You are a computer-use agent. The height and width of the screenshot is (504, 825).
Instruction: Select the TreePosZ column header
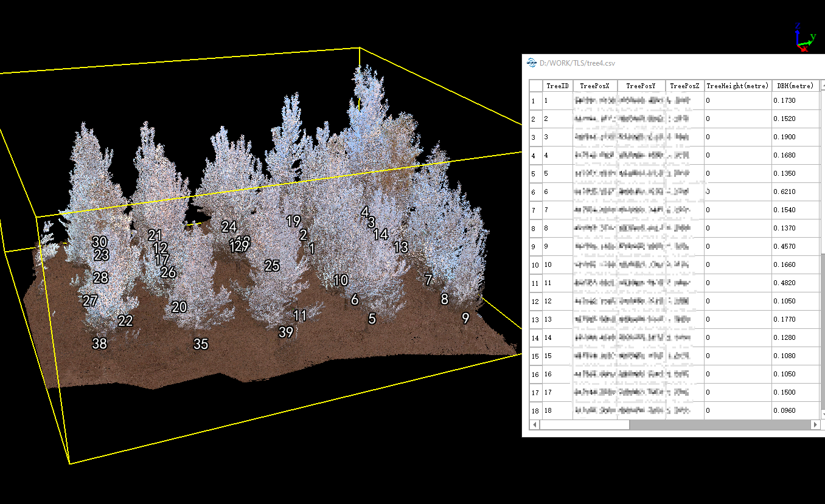tap(684, 86)
